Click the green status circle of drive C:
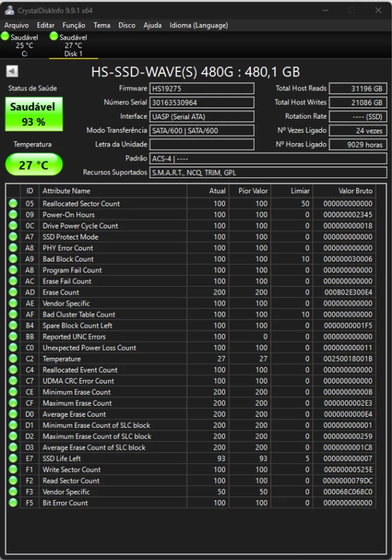The height and width of the screenshot is (560, 392). (5, 36)
